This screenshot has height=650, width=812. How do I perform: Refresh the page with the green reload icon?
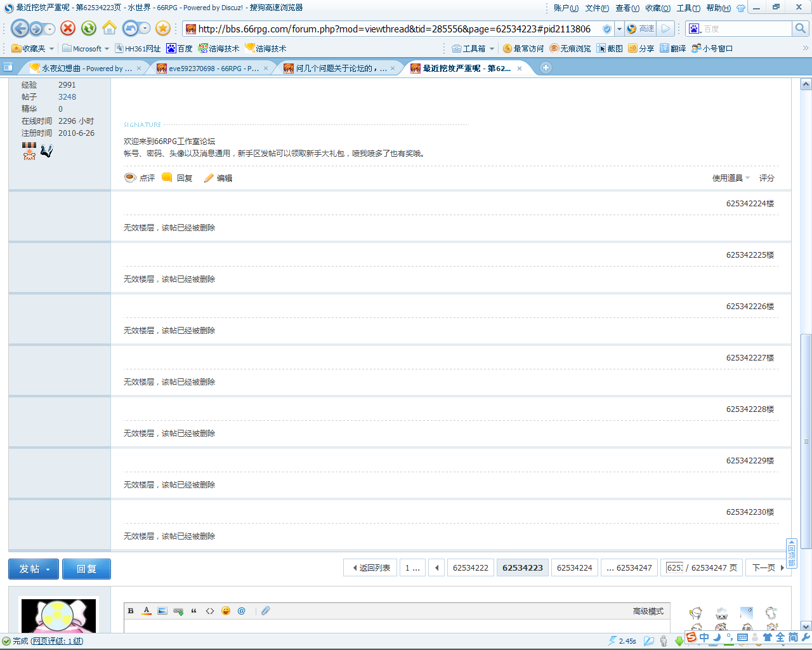89,28
